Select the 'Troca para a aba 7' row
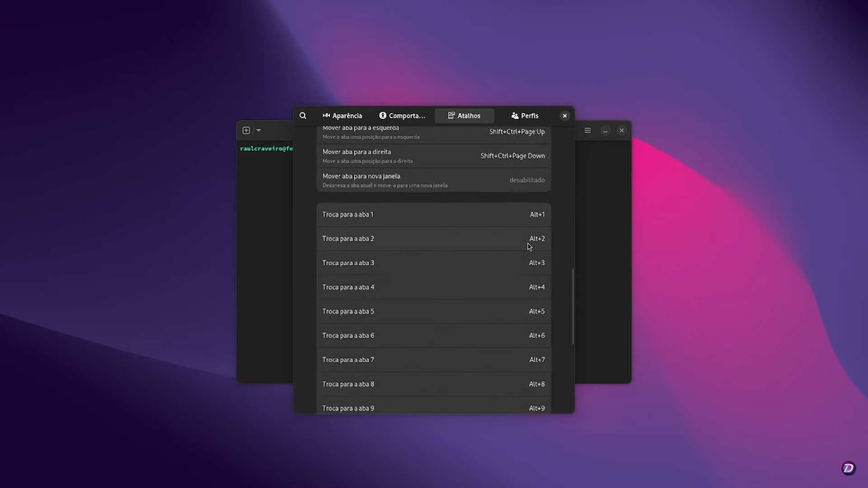The width and height of the screenshot is (868, 488). 433,360
